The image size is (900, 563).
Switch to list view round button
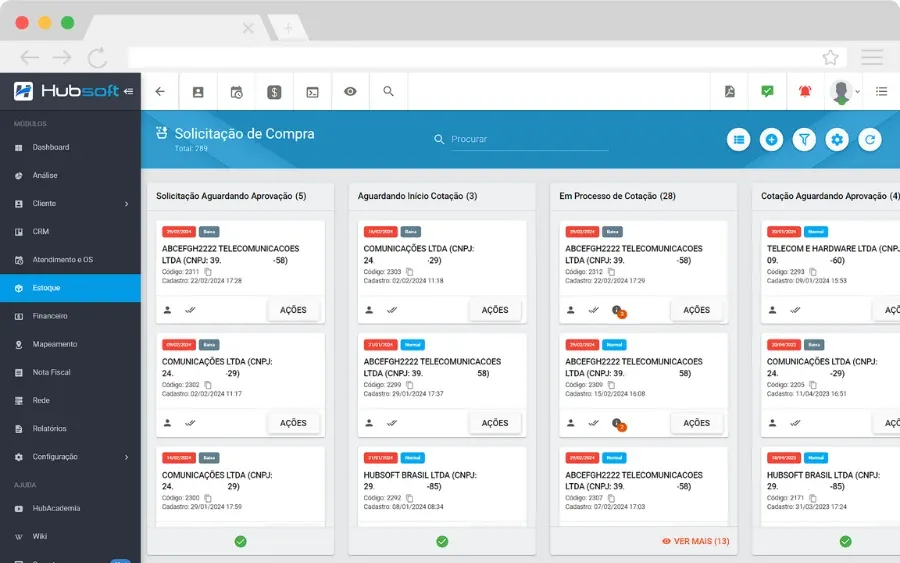click(739, 139)
